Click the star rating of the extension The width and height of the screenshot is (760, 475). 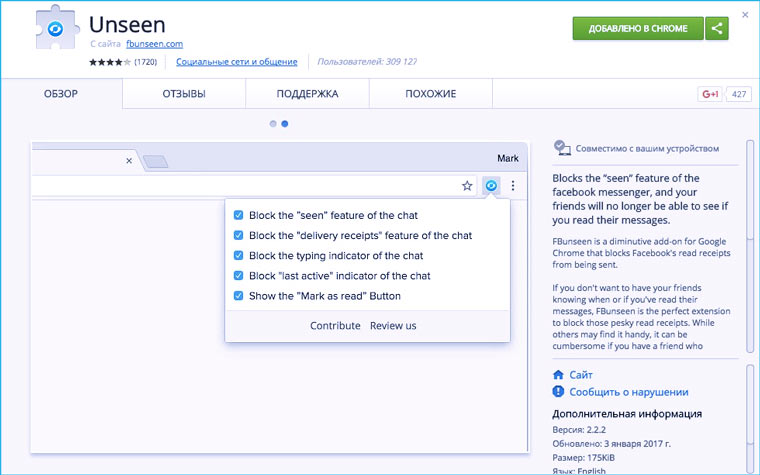click(108, 62)
